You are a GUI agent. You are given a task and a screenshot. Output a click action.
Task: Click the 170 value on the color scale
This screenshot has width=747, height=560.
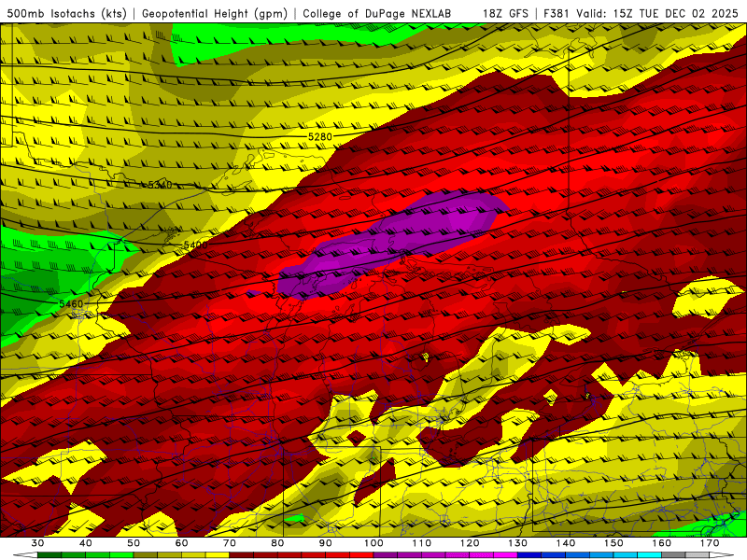[710, 543]
